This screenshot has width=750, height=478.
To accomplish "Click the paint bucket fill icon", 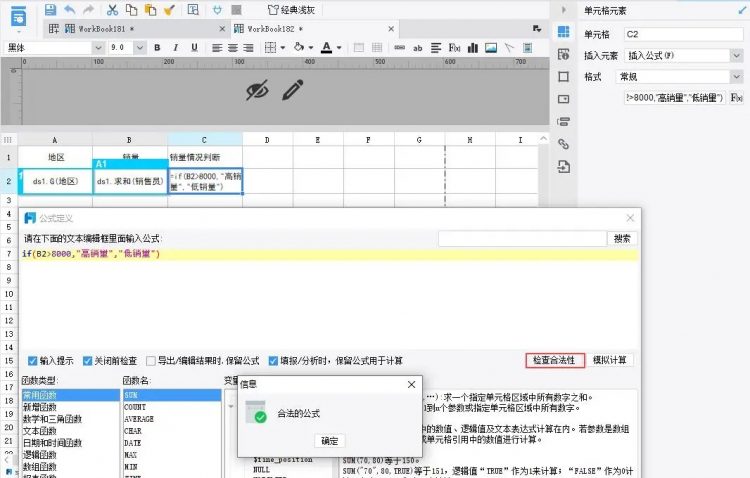I will click(x=299, y=47).
